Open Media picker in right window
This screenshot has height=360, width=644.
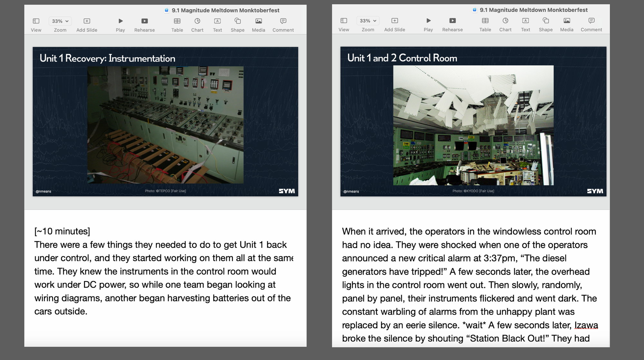[567, 24]
